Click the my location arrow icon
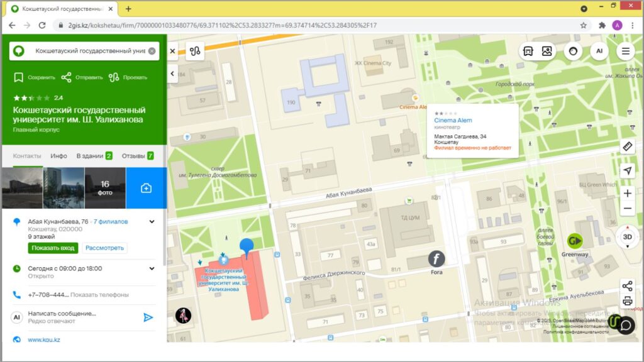The image size is (644, 362). coord(627,171)
